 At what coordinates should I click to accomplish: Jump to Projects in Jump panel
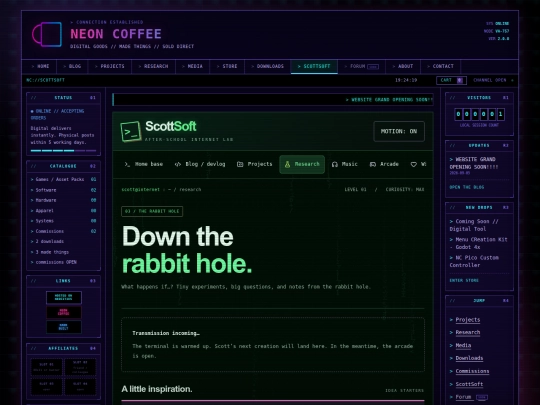click(x=468, y=320)
